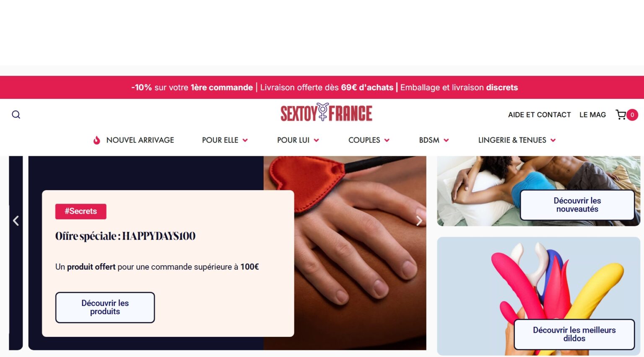Click Découvrir les produits button

pyautogui.click(x=105, y=307)
